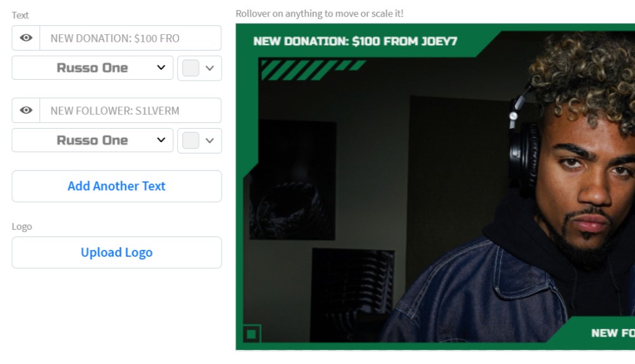635x364 pixels.
Task: Select the donation text color swatch
Action: click(x=190, y=68)
